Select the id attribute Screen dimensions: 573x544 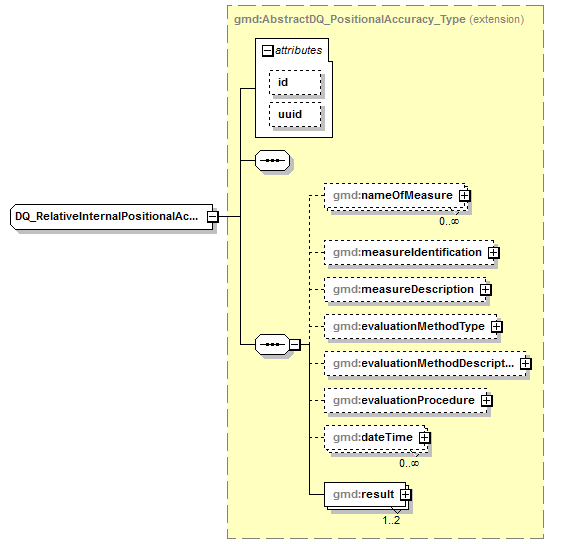(295, 83)
